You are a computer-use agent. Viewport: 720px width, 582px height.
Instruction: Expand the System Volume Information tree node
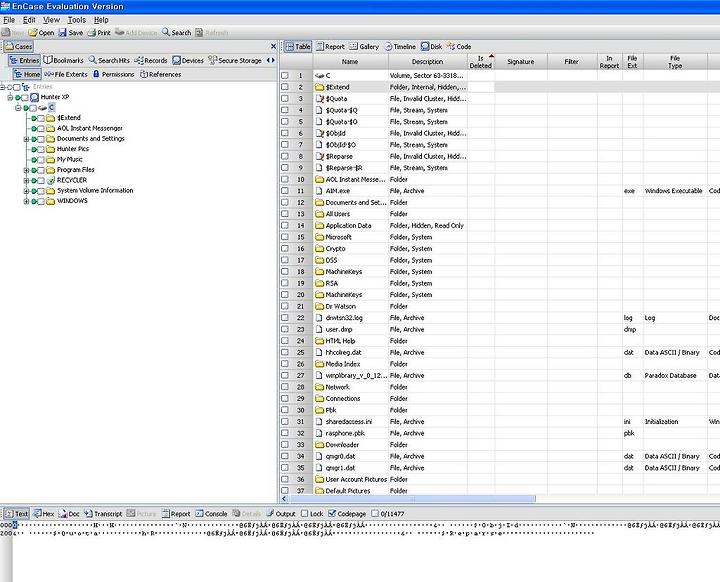coord(26,191)
